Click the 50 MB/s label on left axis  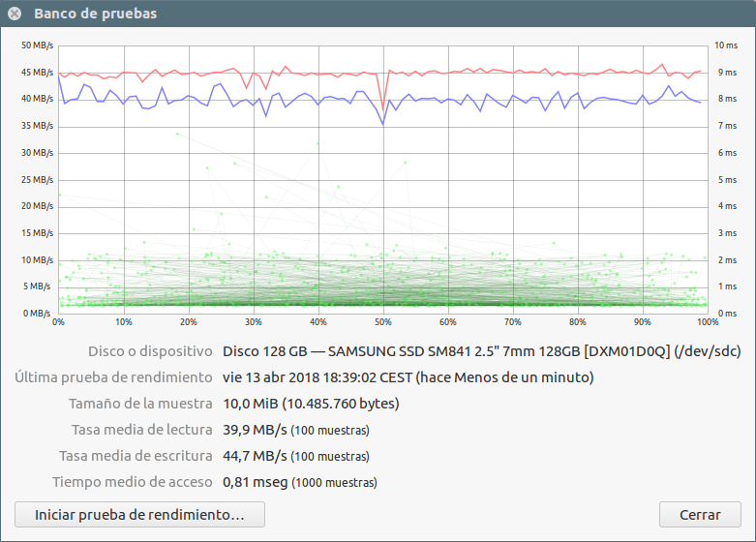point(37,45)
